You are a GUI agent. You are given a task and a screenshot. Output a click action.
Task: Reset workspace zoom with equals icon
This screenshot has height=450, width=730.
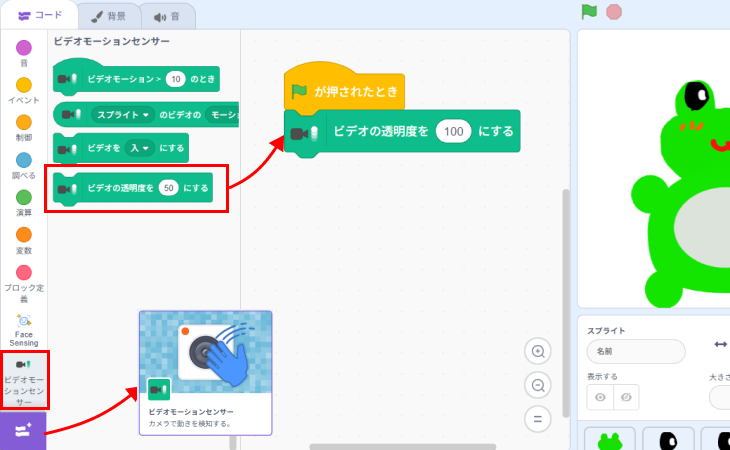(539, 418)
